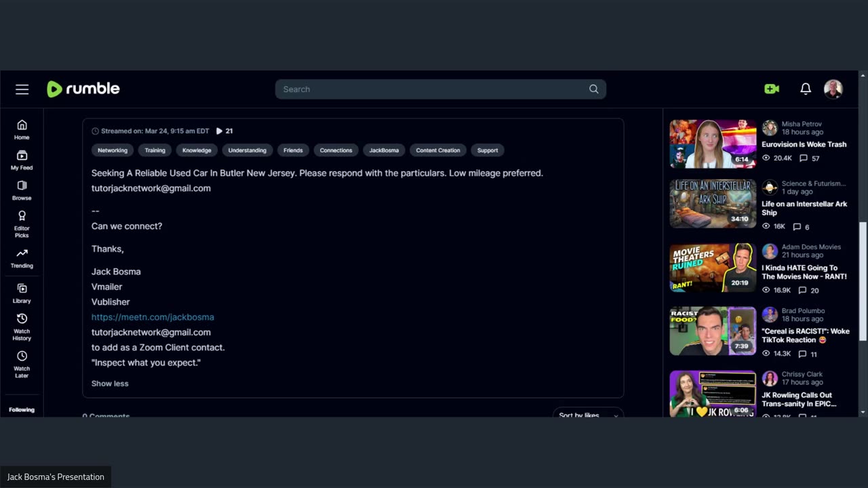Image resolution: width=868 pixels, height=488 pixels.
Task: Select the Understanding tag
Action: pos(248,150)
